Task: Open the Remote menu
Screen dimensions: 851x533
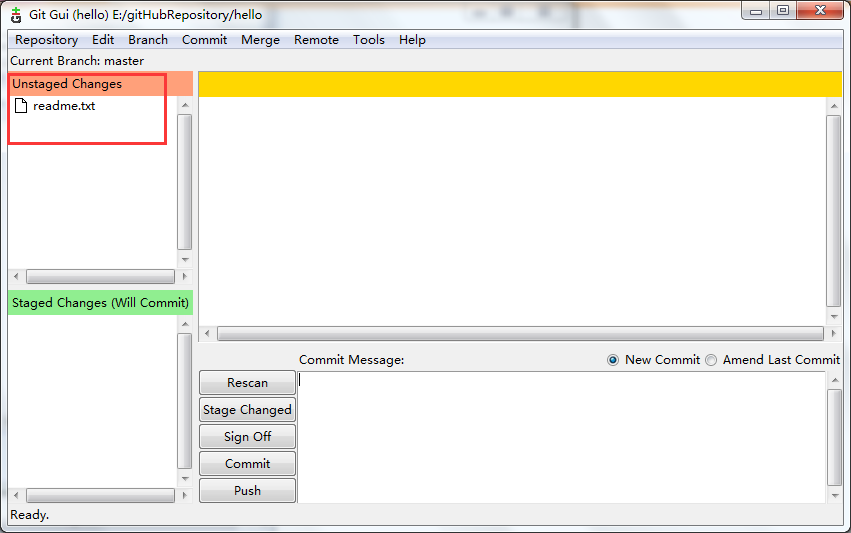Action: (x=316, y=40)
